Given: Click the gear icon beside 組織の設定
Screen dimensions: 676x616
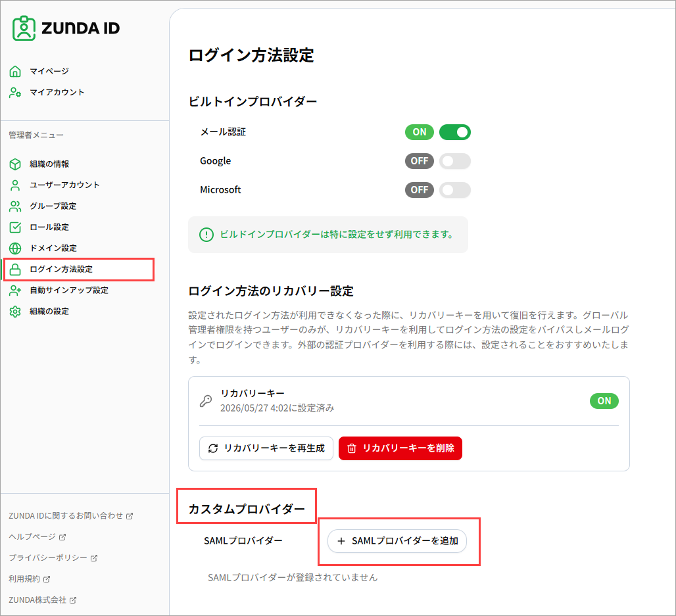Looking at the screenshot, I should pos(15,312).
